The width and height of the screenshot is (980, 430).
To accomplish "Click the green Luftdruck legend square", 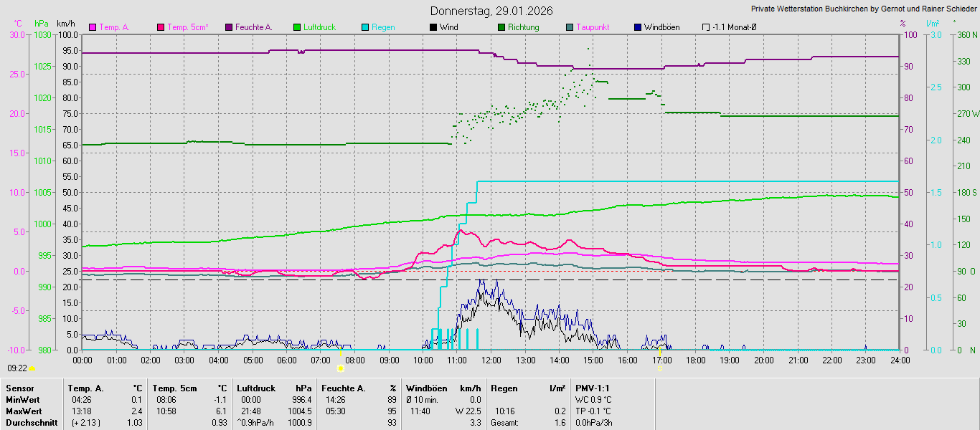I will click(x=297, y=27).
